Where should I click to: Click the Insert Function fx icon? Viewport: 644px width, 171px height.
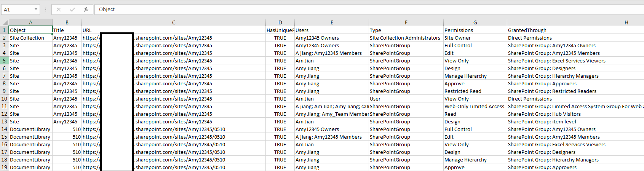[86, 10]
